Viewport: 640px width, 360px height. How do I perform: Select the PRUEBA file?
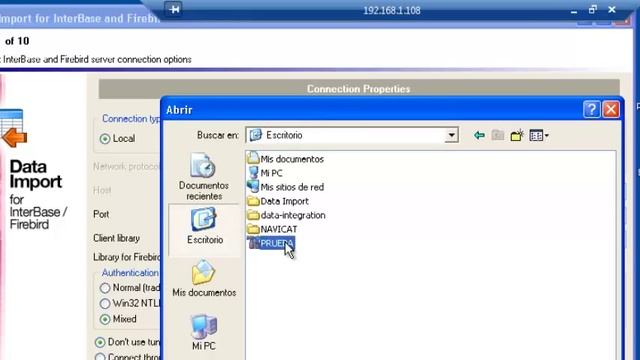click(x=271, y=243)
